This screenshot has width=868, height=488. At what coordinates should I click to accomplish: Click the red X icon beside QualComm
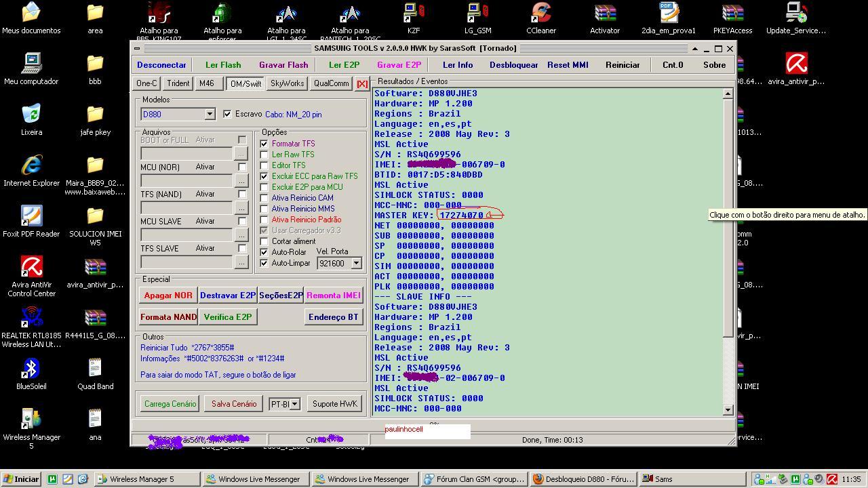click(x=362, y=84)
